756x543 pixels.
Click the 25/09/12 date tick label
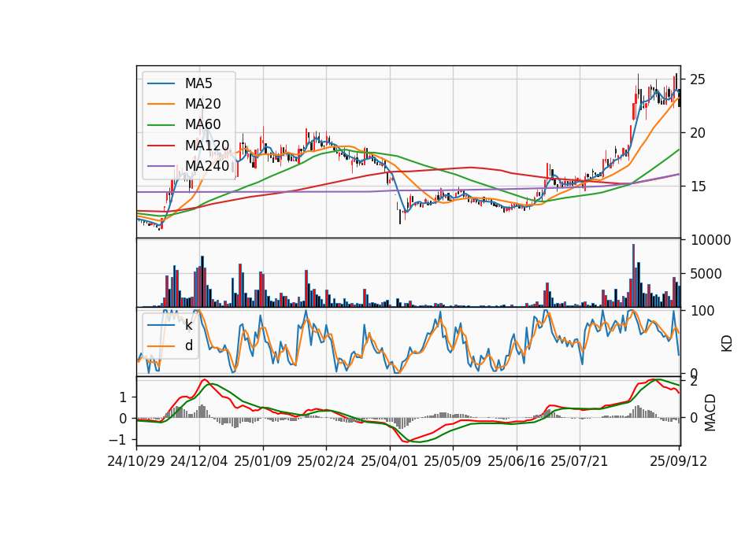(x=679, y=461)
